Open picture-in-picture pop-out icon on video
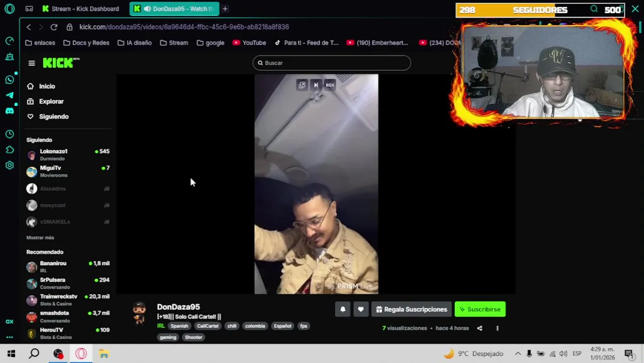 click(302, 85)
